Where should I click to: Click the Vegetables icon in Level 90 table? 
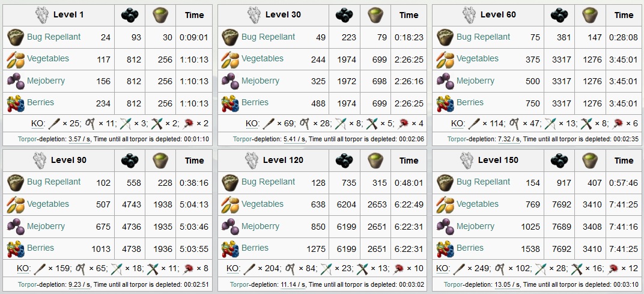pos(16,204)
